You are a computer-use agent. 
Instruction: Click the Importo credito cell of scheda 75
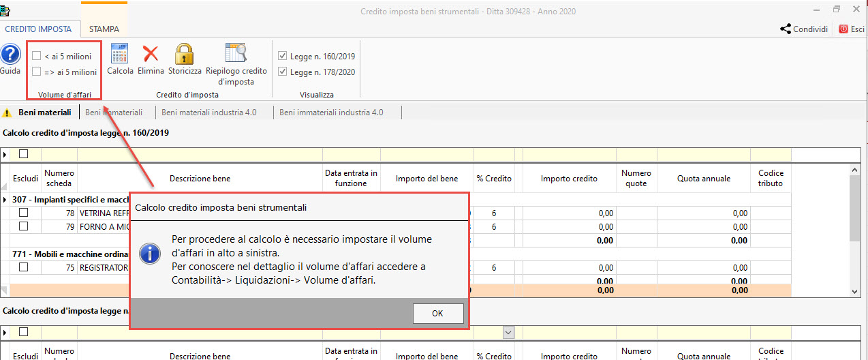click(569, 267)
